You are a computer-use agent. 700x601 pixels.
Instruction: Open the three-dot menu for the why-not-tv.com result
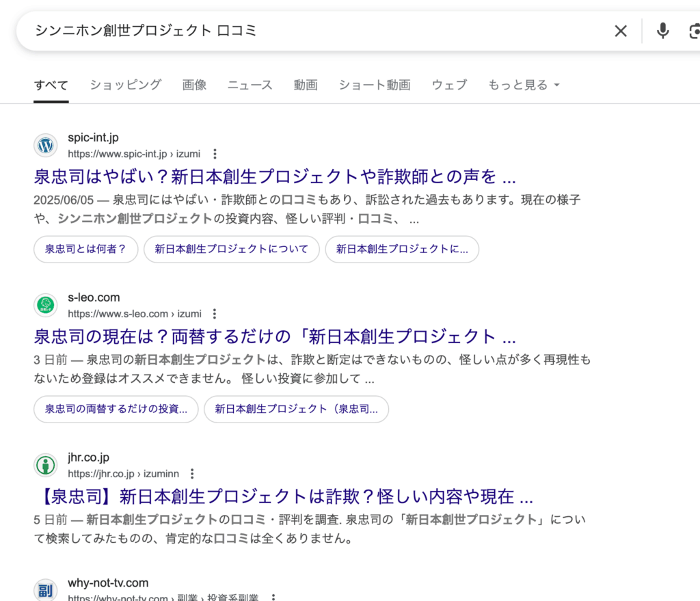tap(273, 598)
